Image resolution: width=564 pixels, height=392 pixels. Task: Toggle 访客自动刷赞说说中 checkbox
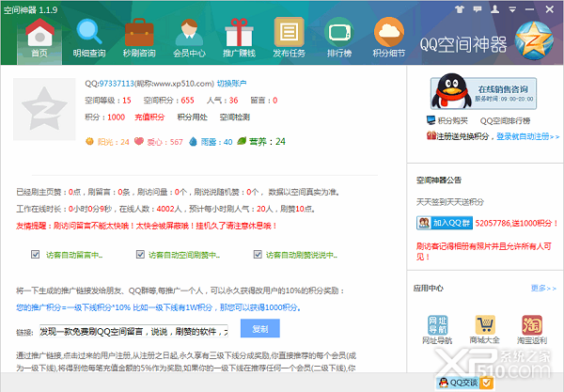(258, 255)
